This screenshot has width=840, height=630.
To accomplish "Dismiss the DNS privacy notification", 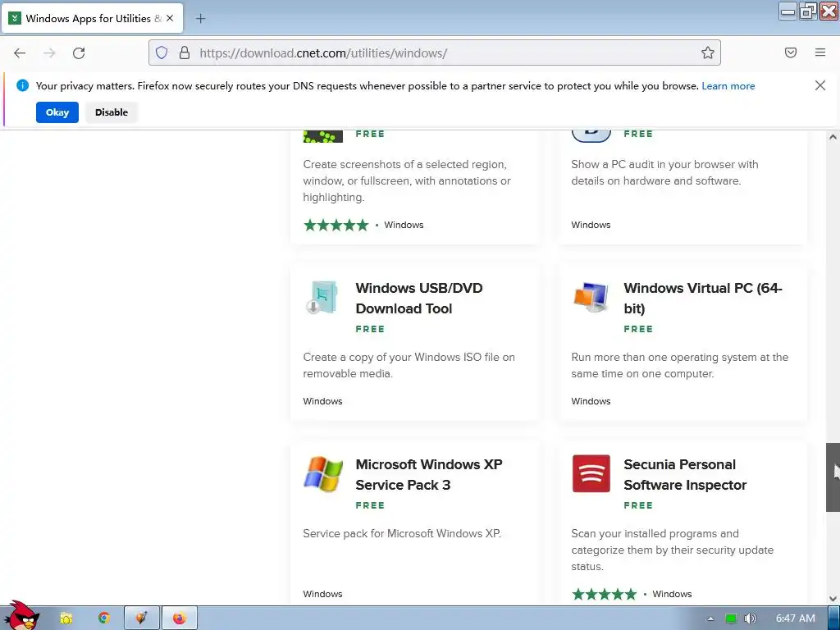I will (820, 85).
